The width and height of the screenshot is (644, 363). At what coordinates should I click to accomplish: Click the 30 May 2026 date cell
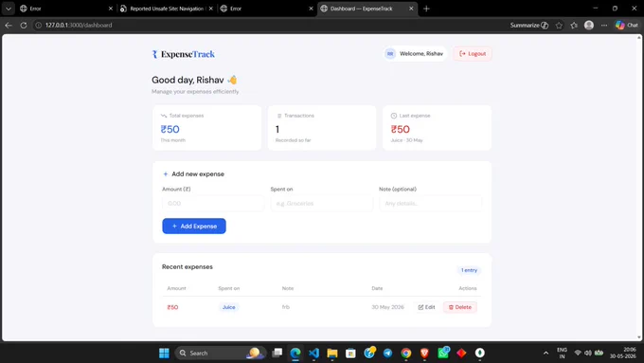(387, 307)
